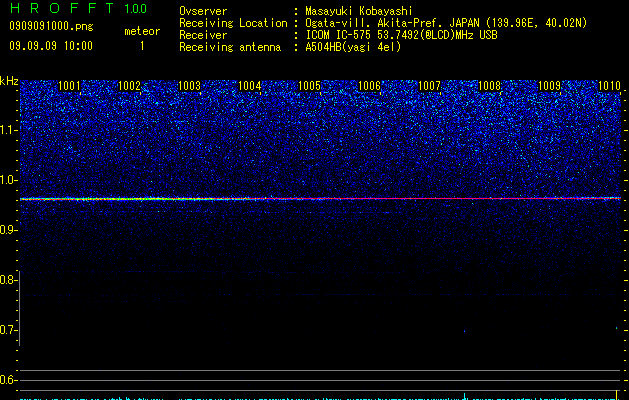The width and height of the screenshot is (629, 400).
Task: Click the Receiving Location value text
Action: tap(446, 23)
